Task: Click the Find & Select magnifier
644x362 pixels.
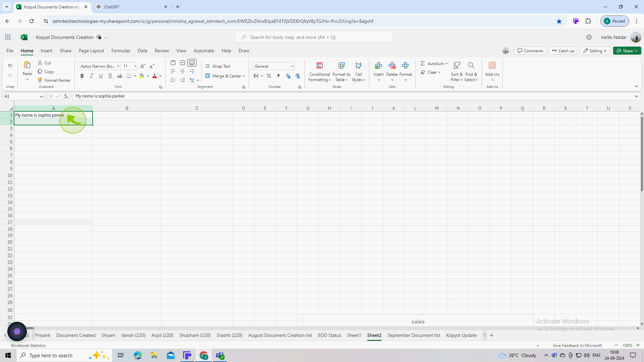Action: [471, 65]
